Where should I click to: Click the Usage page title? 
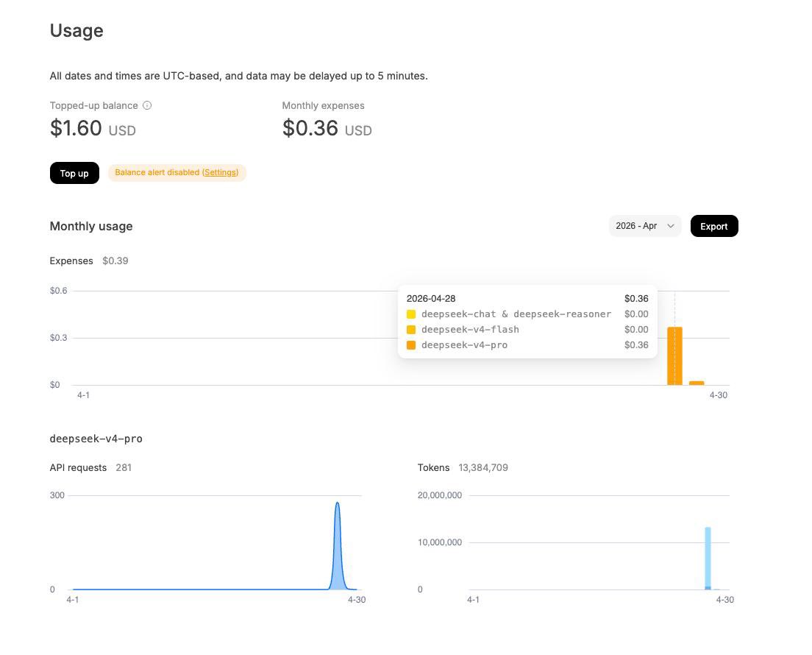[x=76, y=31]
